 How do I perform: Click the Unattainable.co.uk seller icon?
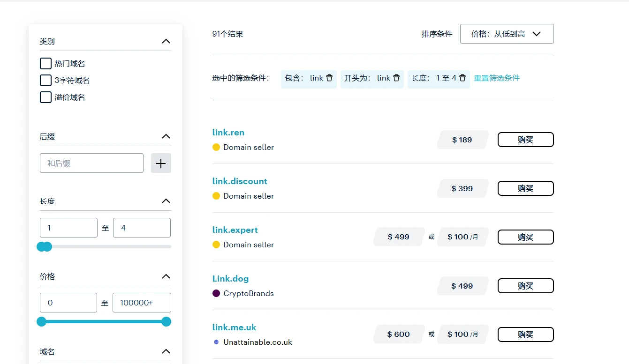[216, 342]
